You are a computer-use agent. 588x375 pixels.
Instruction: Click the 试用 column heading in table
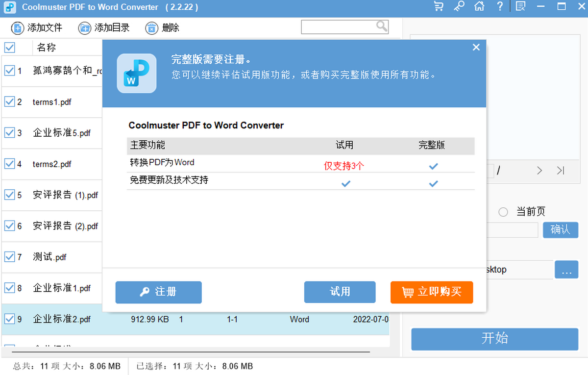(x=344, y=145)
